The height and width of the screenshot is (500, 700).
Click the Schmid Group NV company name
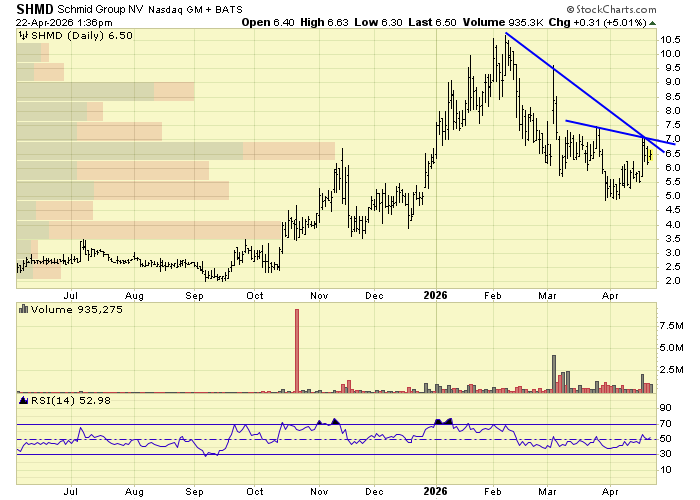pyautogui.click(x=100, y=9)
